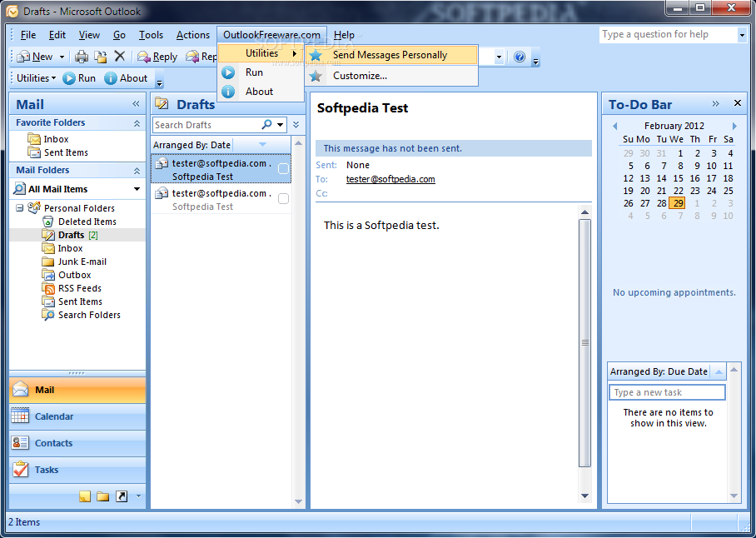Click the Move to Folder toolbar icon
The width and height of the screenshot is (756, 538).
(x=100, y=57)
